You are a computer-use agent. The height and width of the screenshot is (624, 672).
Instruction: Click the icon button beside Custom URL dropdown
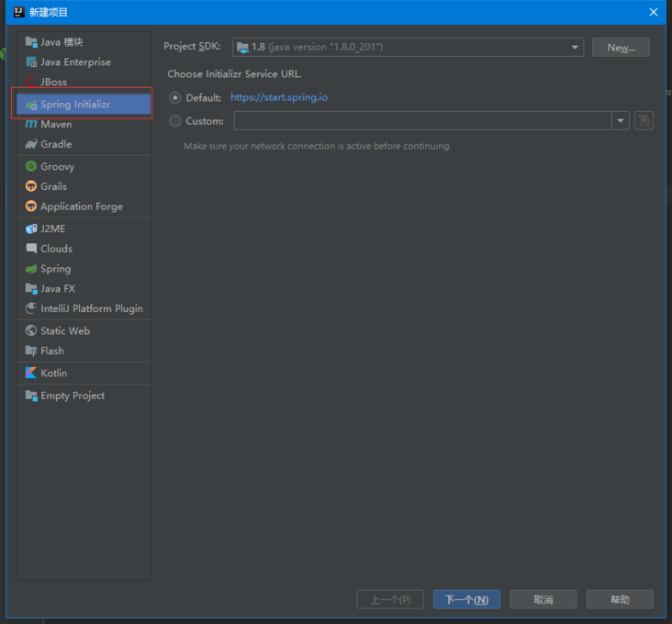644,121
